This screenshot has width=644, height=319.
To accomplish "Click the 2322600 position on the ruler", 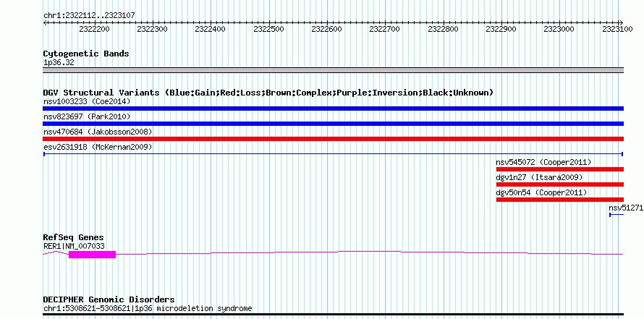I will 326,29.
